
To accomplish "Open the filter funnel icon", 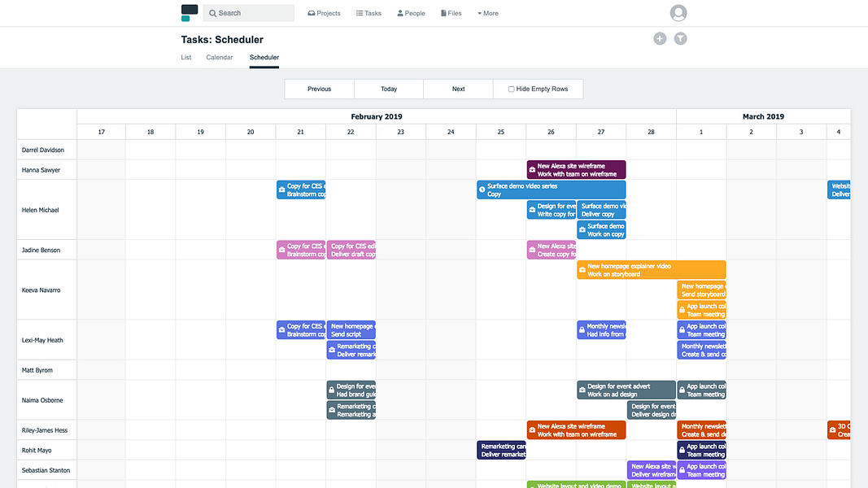I will (x=680, y=39).
